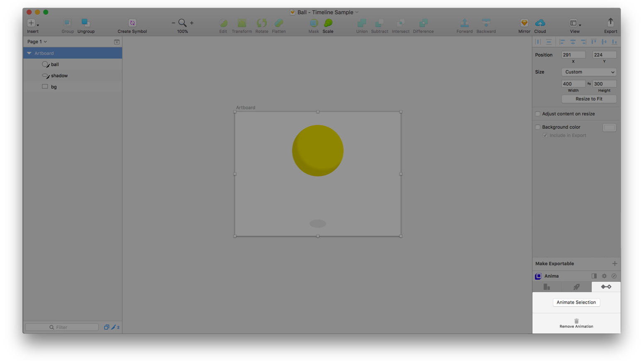The width and height of the screenshot is (644, 361).
Task: Switch to the Anima rocket tab
Action: (576, 287)
